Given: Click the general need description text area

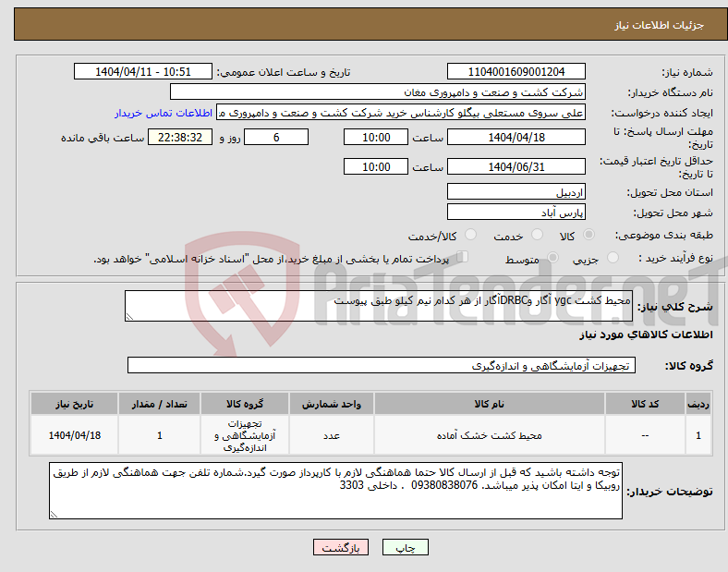Looking at the screenshot, I should 379,306.
